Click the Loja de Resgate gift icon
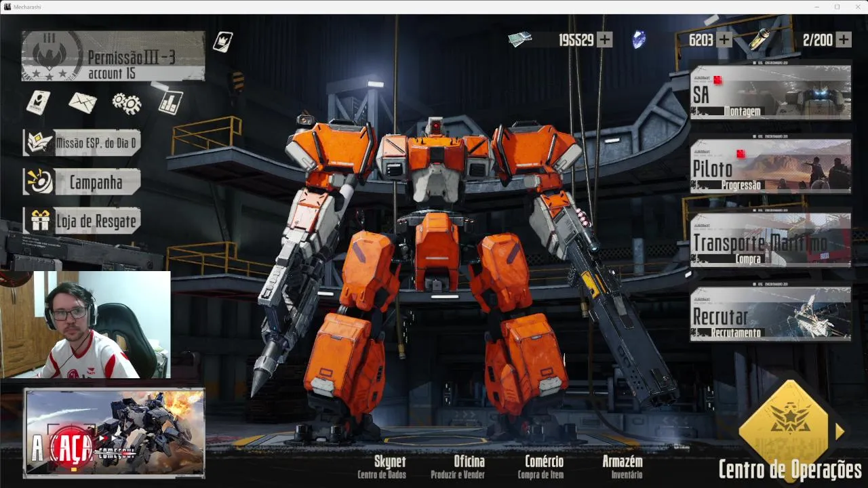Image resolution: width=868 pixels, height=488 pixels. click(x=39, y=221)
